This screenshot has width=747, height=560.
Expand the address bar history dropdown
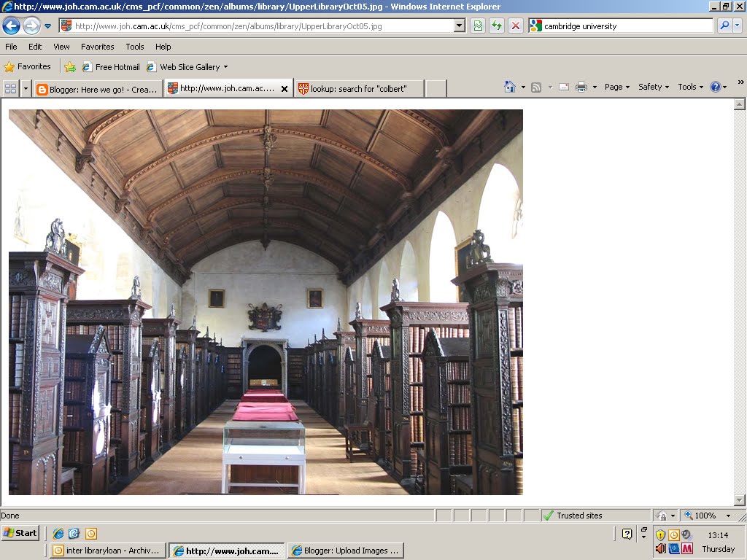pyautogui.click(x=460, y=26)
